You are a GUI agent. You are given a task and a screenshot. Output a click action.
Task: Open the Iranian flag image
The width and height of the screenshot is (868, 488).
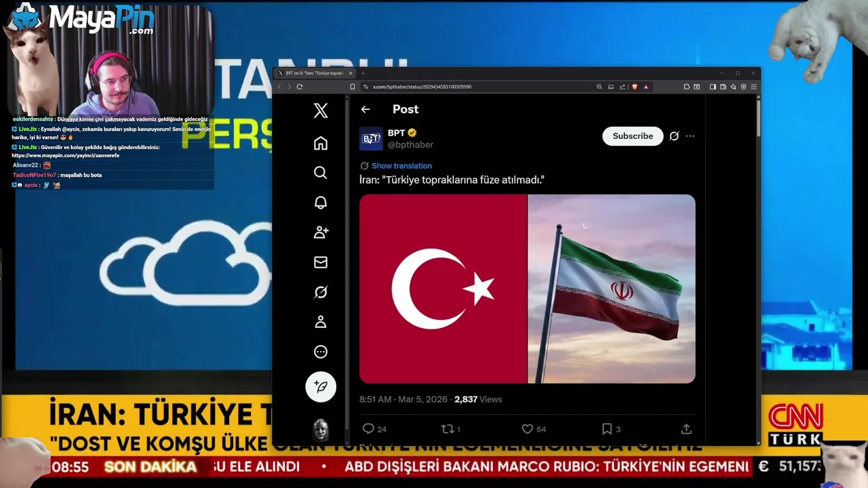point(612,289)
